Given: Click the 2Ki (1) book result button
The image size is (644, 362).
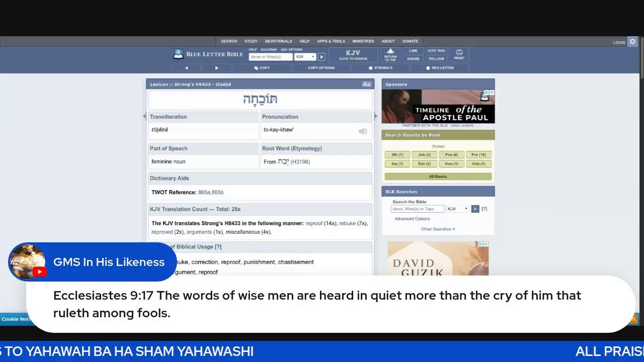Looking at the screenshot, I should click(x=397, y=155).
